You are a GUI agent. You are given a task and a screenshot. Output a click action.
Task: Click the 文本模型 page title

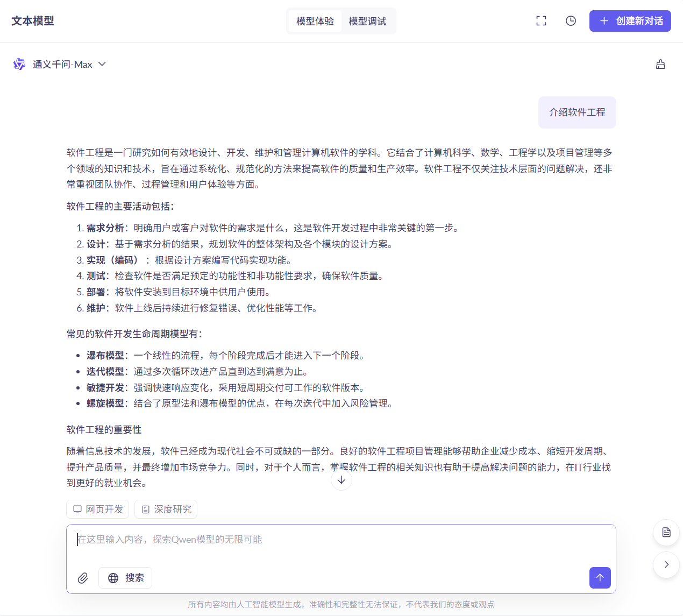tap(33, 21)
